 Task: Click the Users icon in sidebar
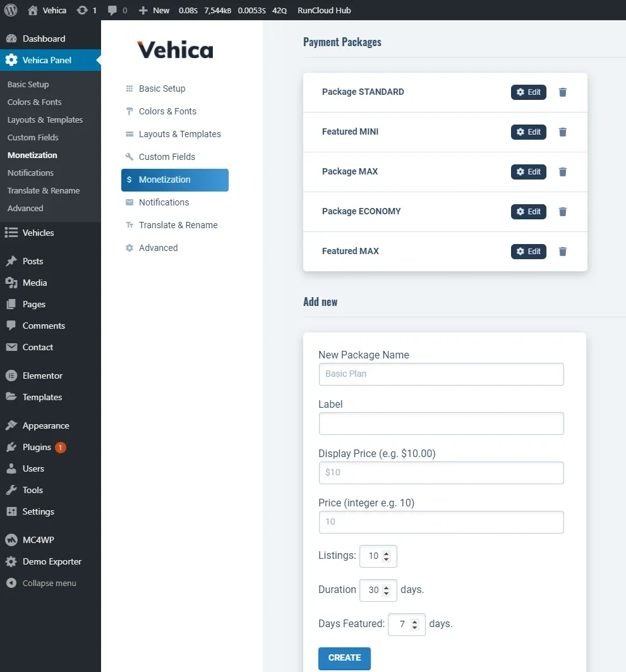[x=11, y=468]
